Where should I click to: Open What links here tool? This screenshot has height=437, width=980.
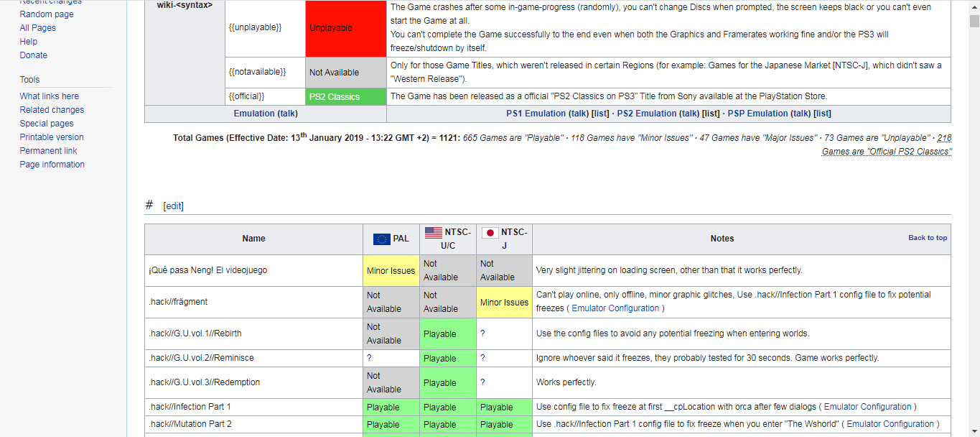pyautogui.click(x=50, y=96)
